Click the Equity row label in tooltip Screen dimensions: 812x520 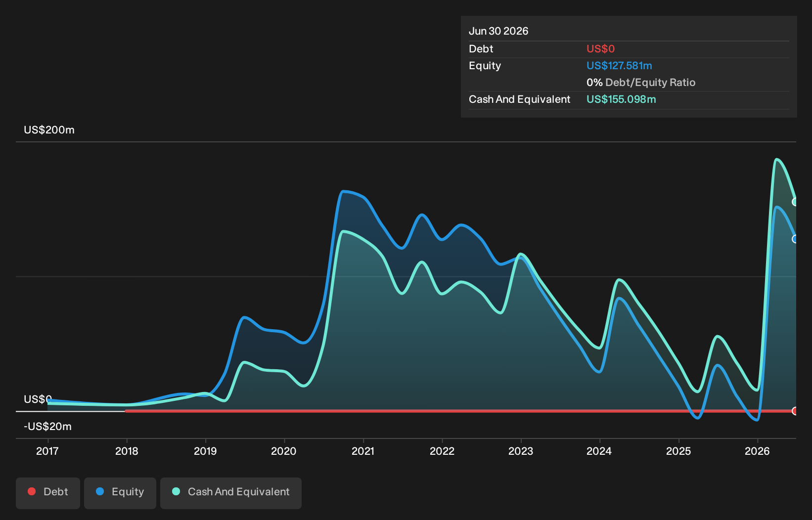coord(485,66)
